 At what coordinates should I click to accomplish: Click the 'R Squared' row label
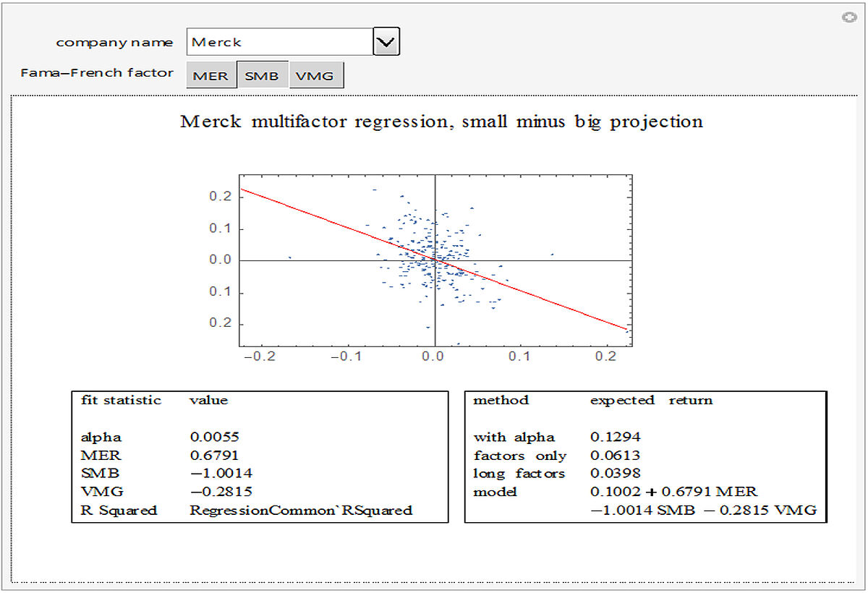[119, 511]
